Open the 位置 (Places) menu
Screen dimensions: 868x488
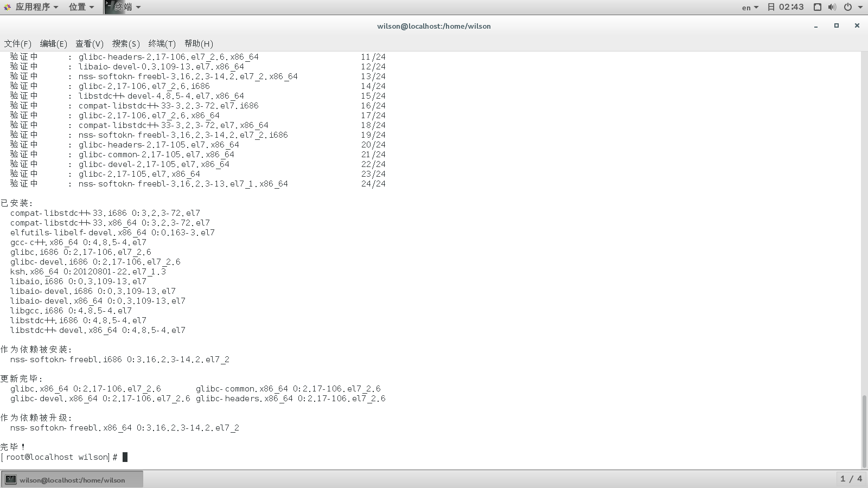click(81, 7)
